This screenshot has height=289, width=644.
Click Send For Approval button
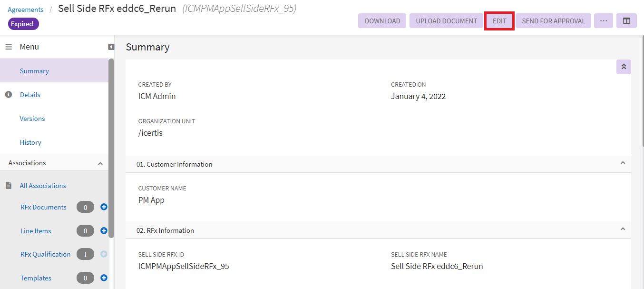coord(553,21)
